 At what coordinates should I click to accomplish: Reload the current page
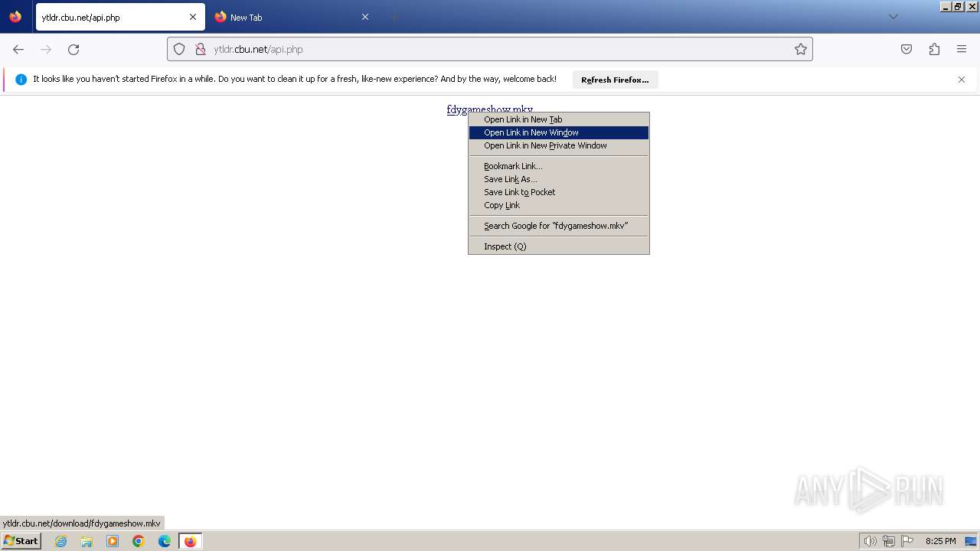73,49
